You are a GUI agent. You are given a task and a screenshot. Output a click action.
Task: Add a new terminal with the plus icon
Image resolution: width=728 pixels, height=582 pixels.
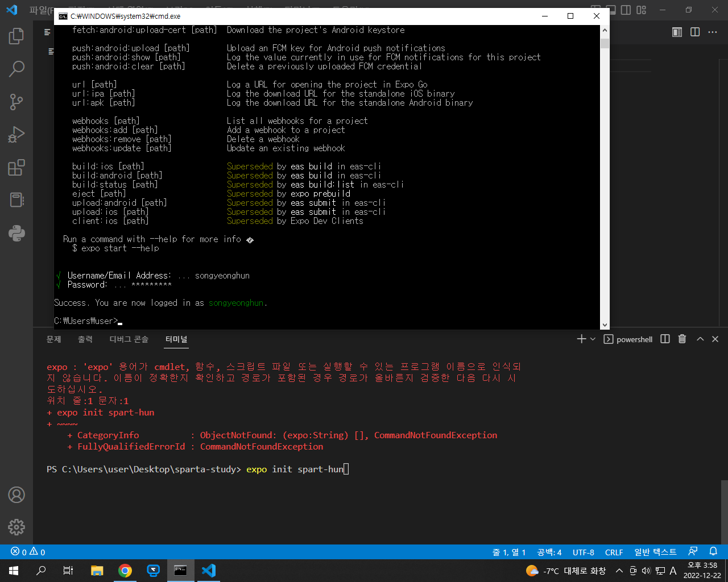tap(581, 339)
